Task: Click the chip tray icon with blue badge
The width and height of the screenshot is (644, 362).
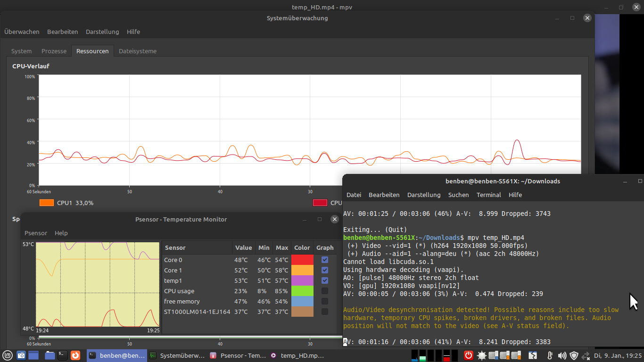Action: coord(494,355)
